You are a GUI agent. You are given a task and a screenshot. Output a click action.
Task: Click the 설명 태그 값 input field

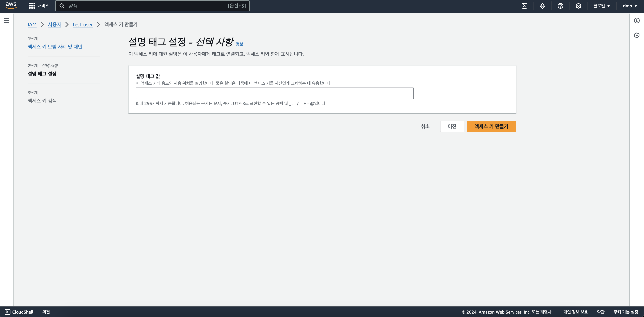(x=274, y=93)
